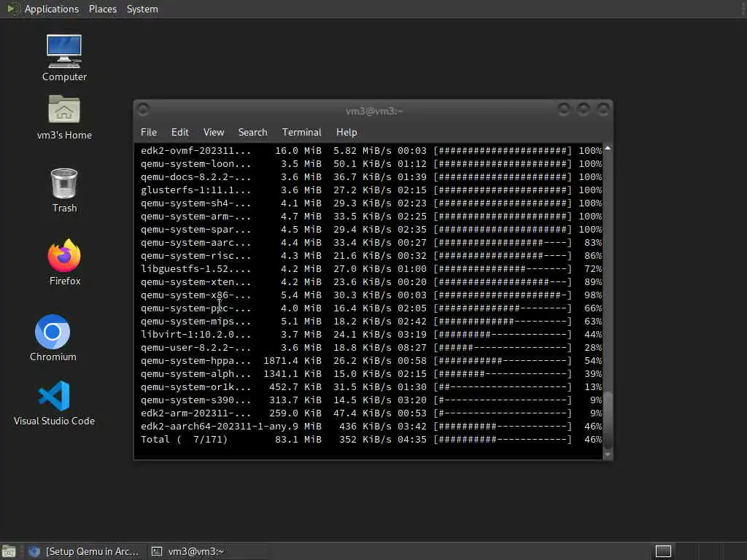This screenshot has height=560, width=747.
Task: Open vm3's Home folder icon
Action: [x=64, y=117]
